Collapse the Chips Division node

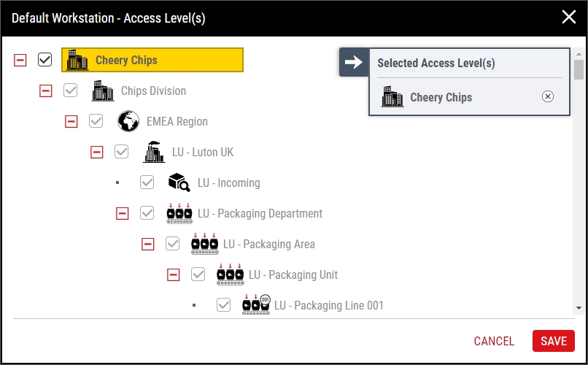click(46, 91)
